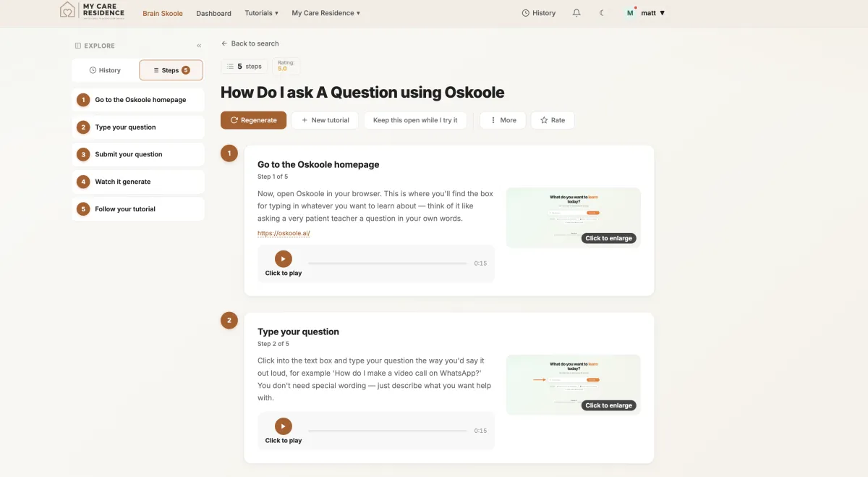Image resolution: width=868 pixels, height=477 pixels.
Task: Go to Brain Skoole tab
Action: pos(163,13)
